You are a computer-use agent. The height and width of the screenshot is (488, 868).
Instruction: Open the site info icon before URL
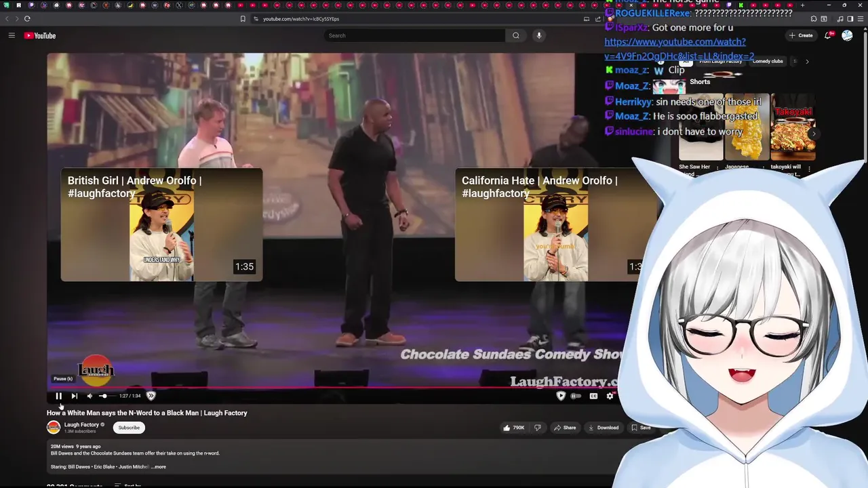pos(256,19)
